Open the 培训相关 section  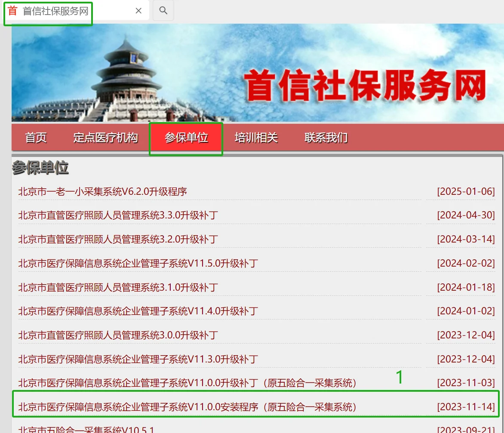click(x=256, y=137)
